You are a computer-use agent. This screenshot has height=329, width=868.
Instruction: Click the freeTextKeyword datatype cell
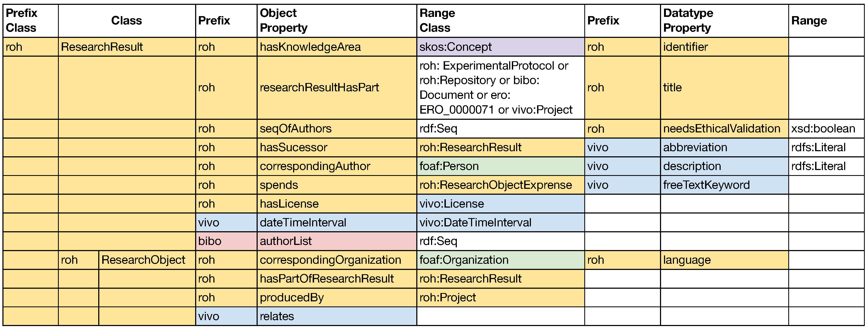706,185
